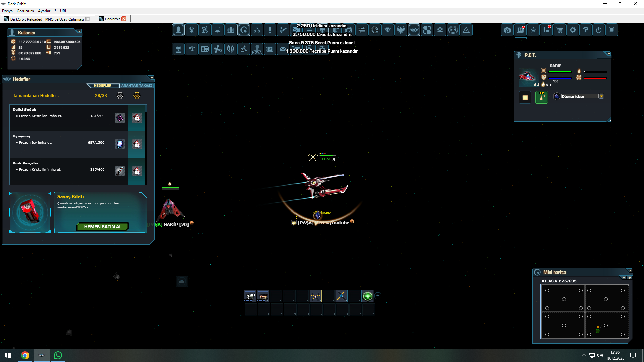Open the Görünüm menu
644x362 pixels.
[25, 11]
